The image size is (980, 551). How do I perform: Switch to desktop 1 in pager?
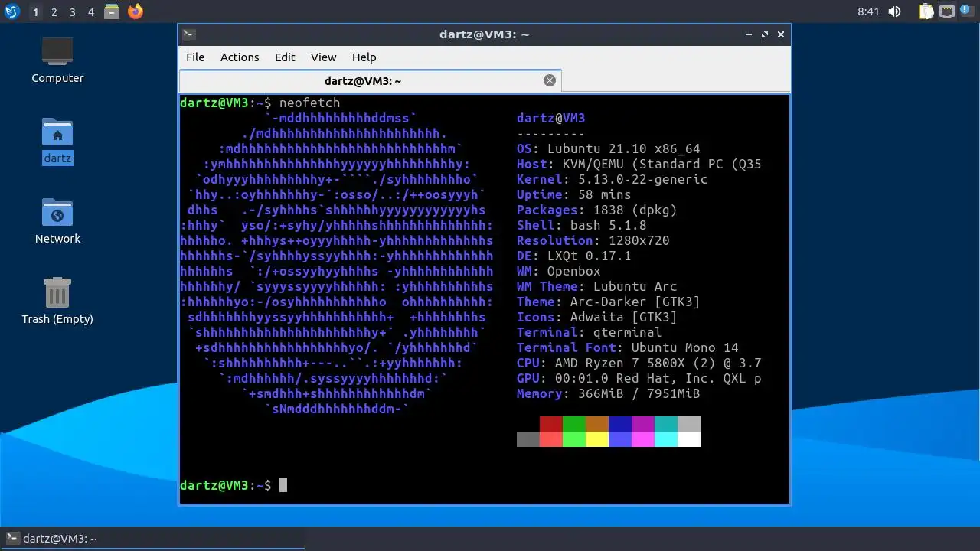pos(35,12)
